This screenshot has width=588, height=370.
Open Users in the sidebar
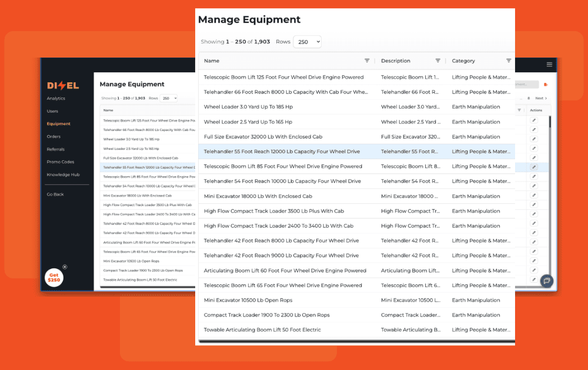[x=52, y=111]
